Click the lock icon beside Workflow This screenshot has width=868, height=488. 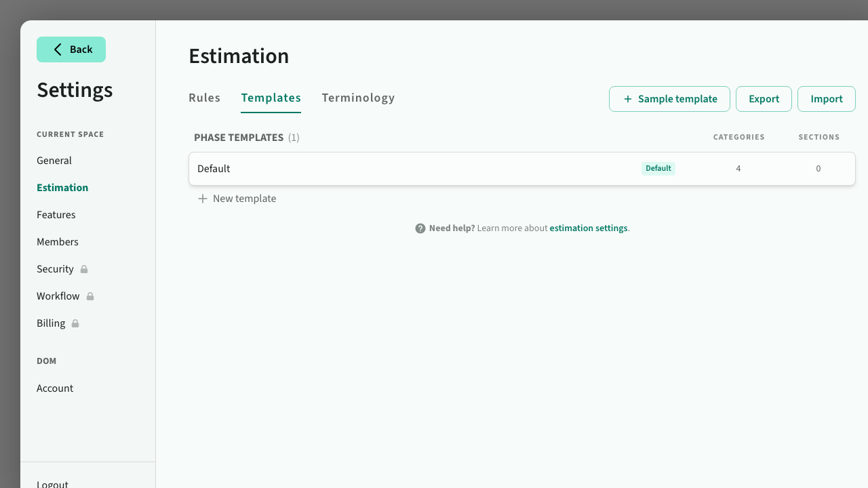tap(90, 296)
